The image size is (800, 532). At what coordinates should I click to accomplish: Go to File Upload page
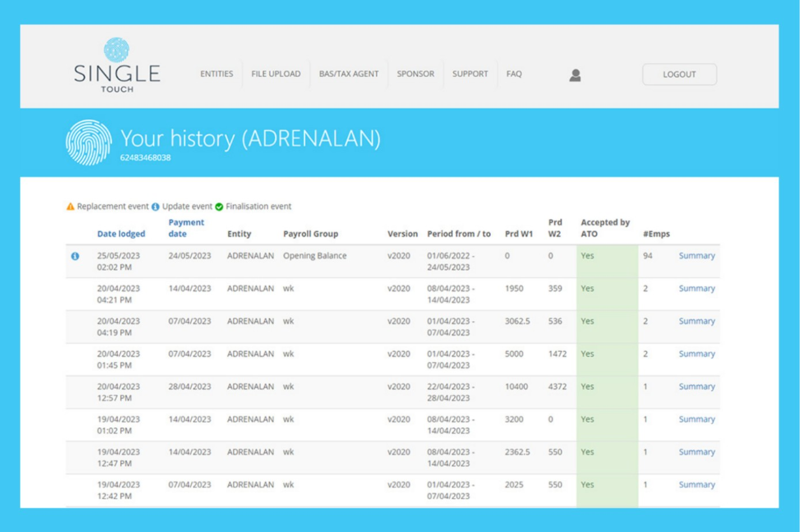click(x=276, y=74)
